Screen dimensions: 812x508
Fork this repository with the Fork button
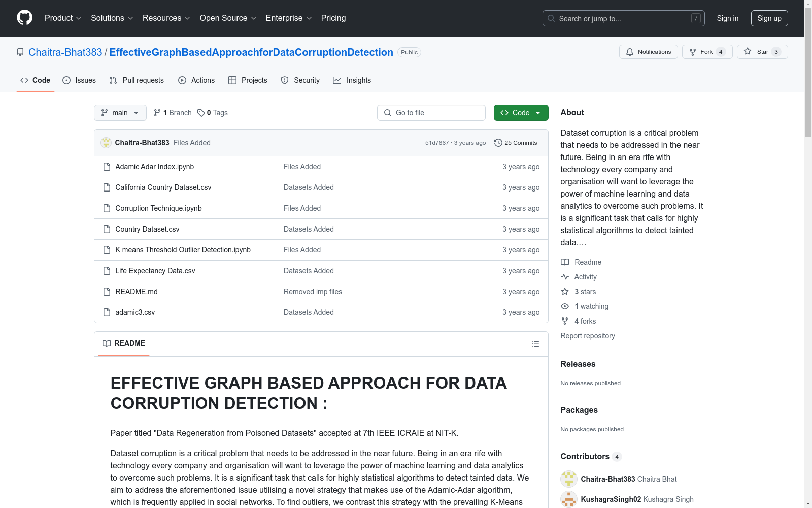[707, 52]
